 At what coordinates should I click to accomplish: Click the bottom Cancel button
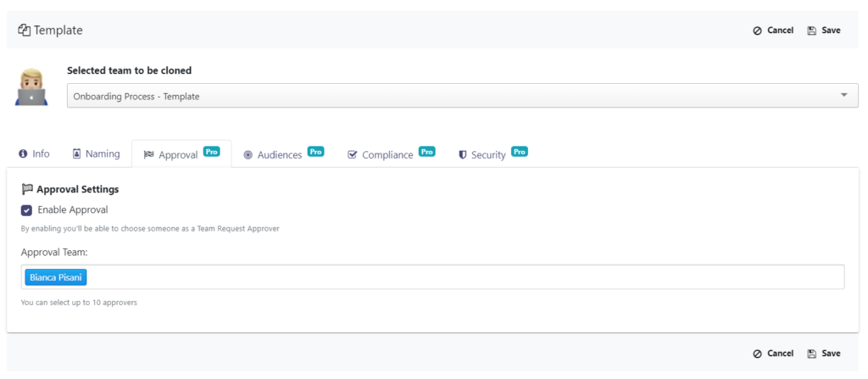[x=773, y=354]
